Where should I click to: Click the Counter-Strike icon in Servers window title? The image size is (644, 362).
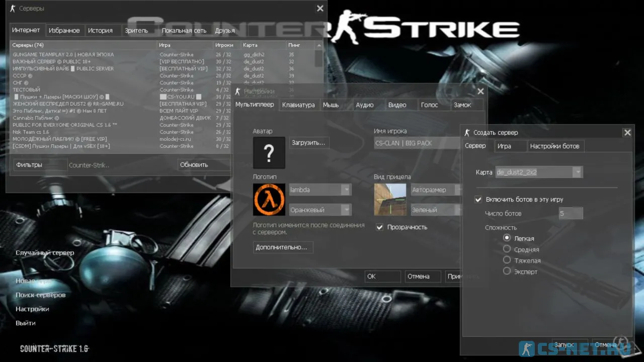(13, 9)
